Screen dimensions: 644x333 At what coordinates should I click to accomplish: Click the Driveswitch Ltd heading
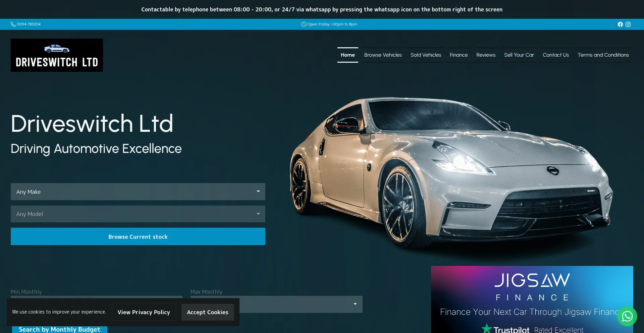[92, 123]
